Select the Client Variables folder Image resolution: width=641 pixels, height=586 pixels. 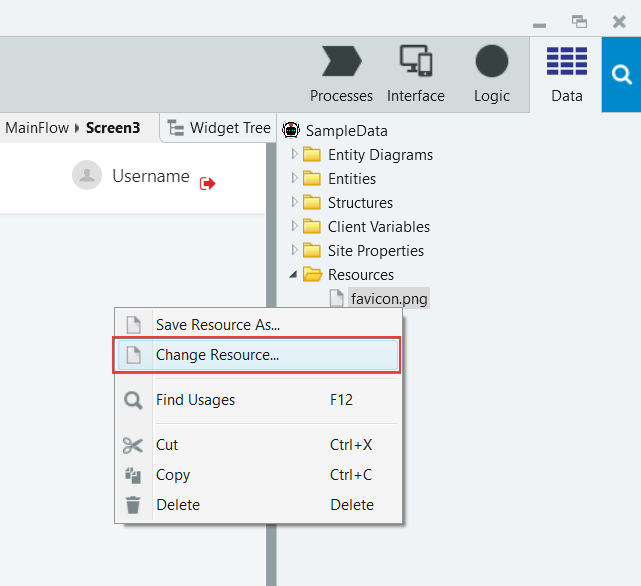coord(379,227)
